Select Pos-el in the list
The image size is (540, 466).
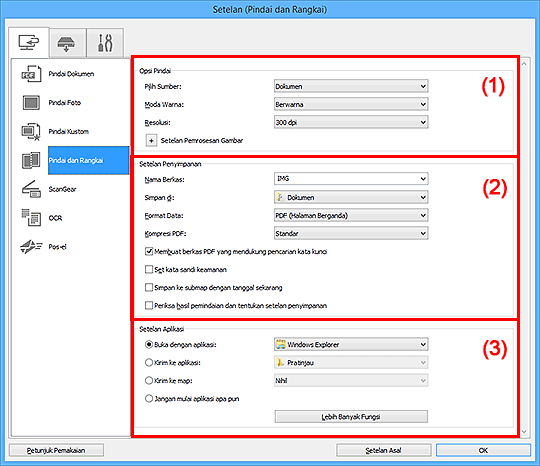click(57, 247)
